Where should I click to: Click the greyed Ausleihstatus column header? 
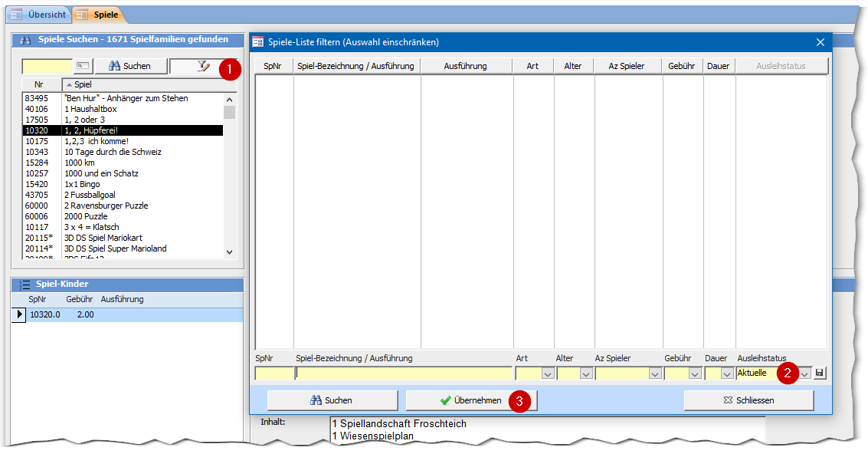click(781, 66)
